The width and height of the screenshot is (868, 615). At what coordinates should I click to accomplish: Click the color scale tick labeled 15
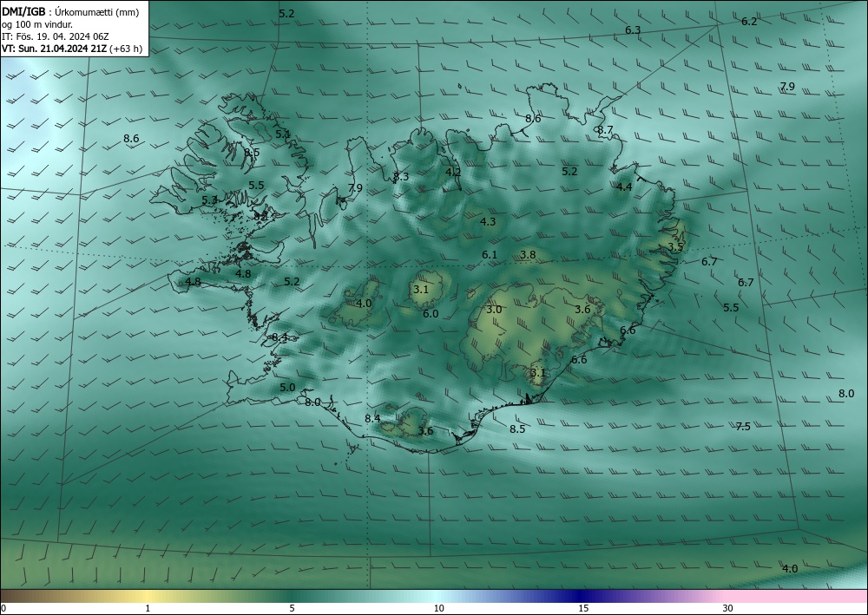click(x=583, y=608)
